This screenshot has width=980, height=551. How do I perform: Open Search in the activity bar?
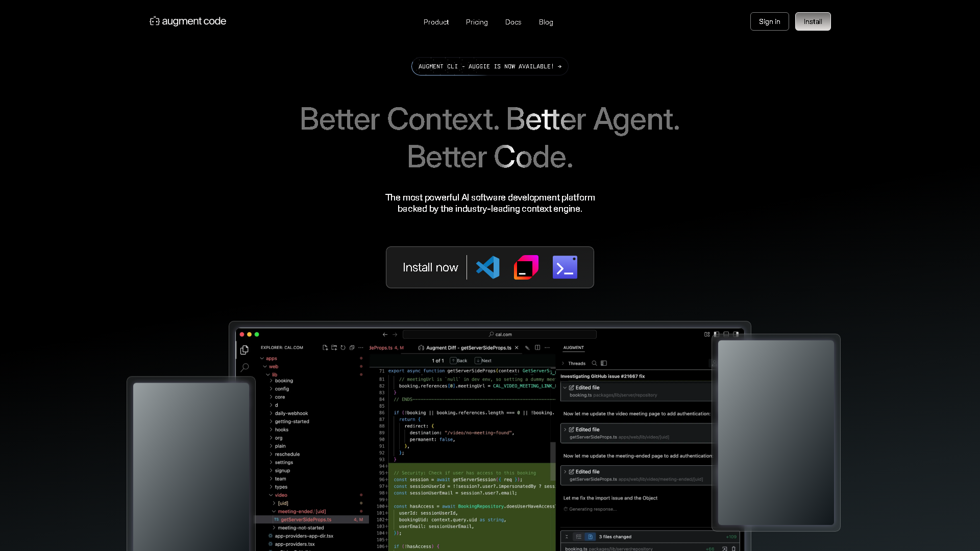pos(244,367)
